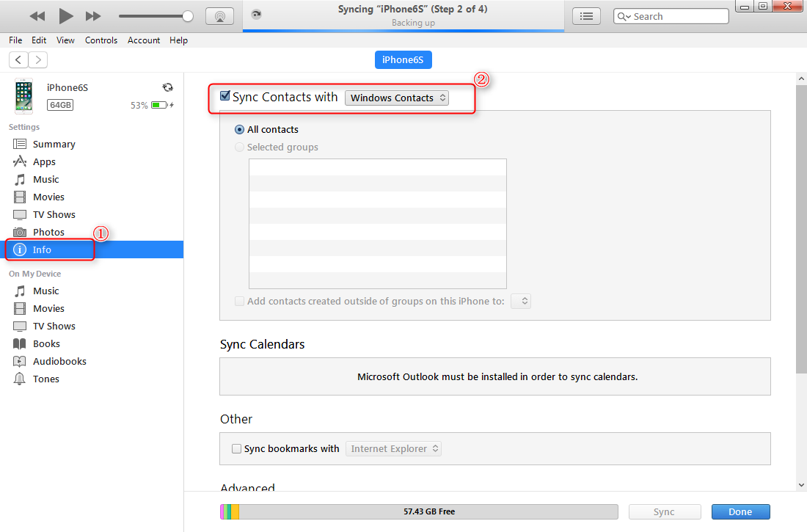This screenshot has height=532, width=807.
Task: Click the storage capacity bar
Action: click(x=419, y=512)
